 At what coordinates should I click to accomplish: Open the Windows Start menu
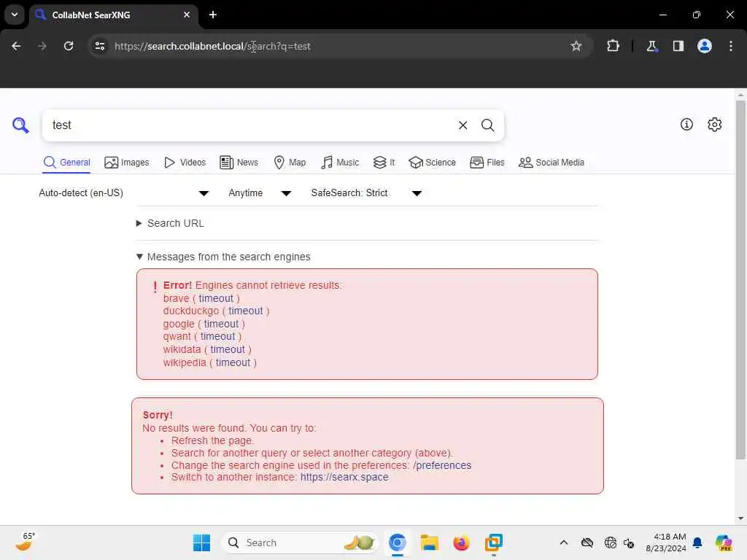(201, 542)
